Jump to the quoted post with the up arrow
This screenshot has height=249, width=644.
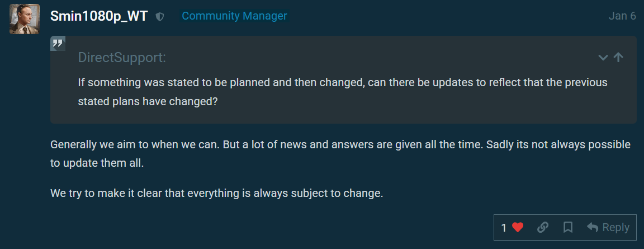pyautogui.click(x=618, y=57)
